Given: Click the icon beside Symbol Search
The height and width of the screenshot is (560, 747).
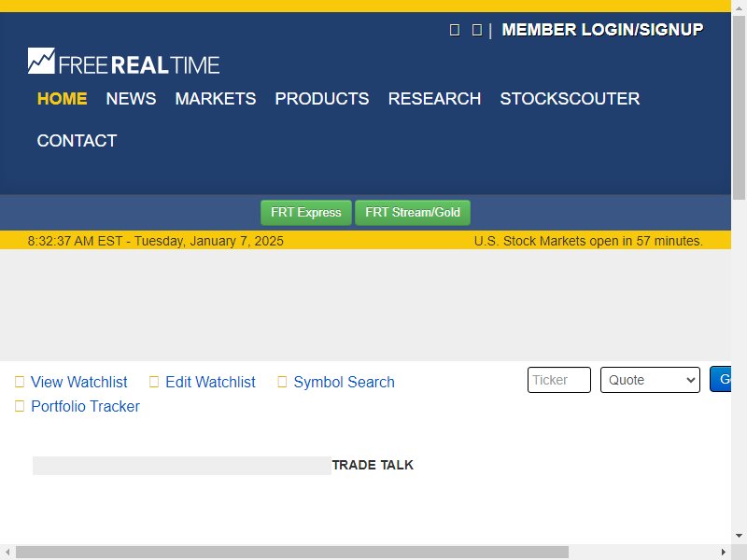Looking at the screenshot, I should (282, 382).
